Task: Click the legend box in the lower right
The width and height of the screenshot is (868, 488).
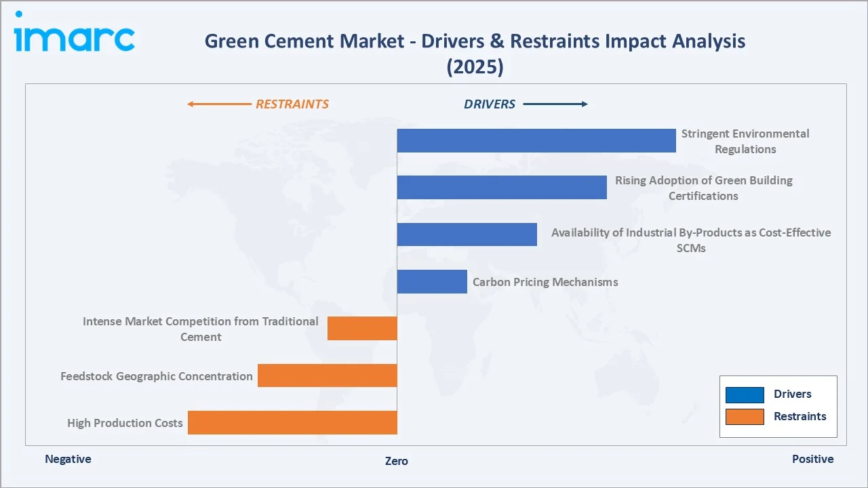Action: (x=778, y=406)
